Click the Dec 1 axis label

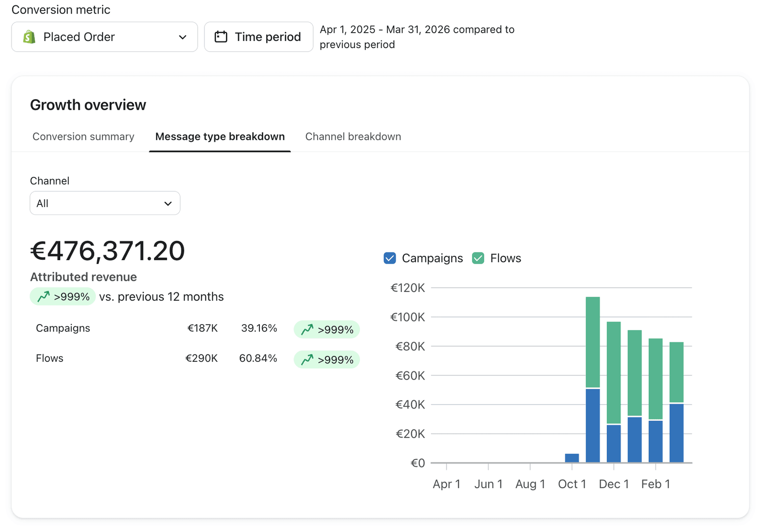pyautogui.click(x=614, y=484)
